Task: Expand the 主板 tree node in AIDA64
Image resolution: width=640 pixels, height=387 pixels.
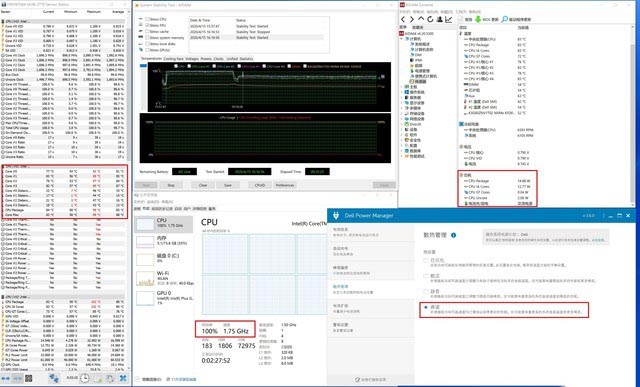Action: (402, 87)
